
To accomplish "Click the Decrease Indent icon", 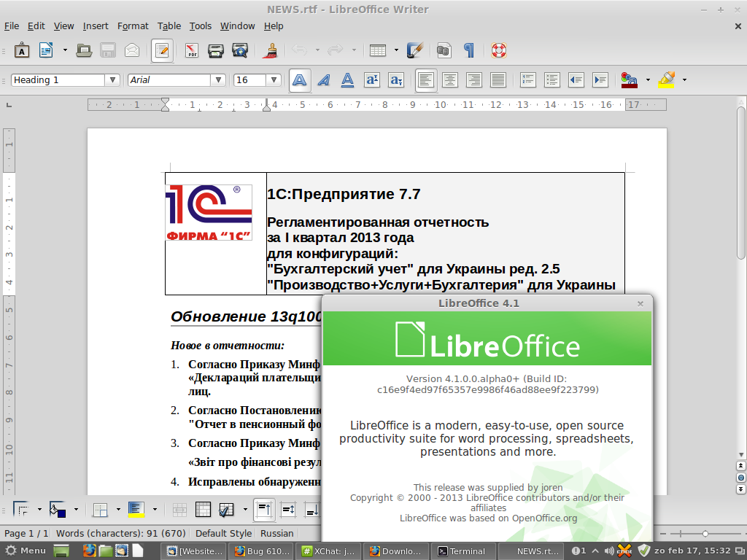I will click(576, 80).
